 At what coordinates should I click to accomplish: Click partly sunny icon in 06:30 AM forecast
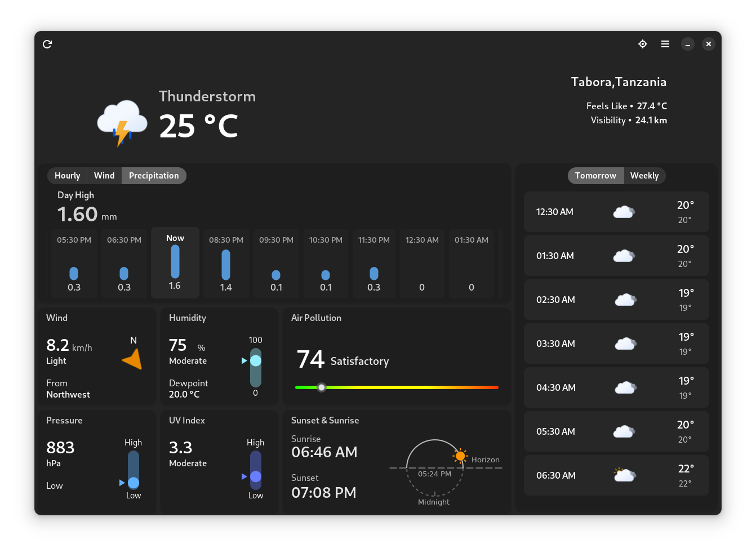click(625, 475)
